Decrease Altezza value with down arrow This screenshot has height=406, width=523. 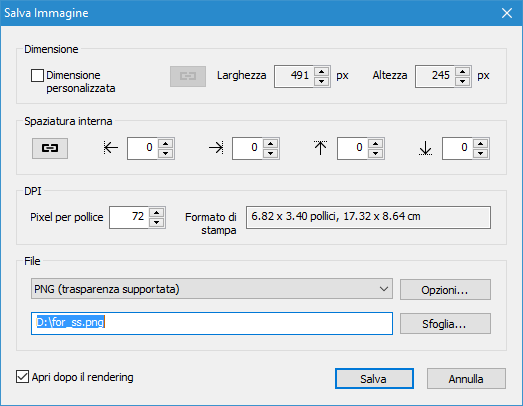(x=463, y=81)
